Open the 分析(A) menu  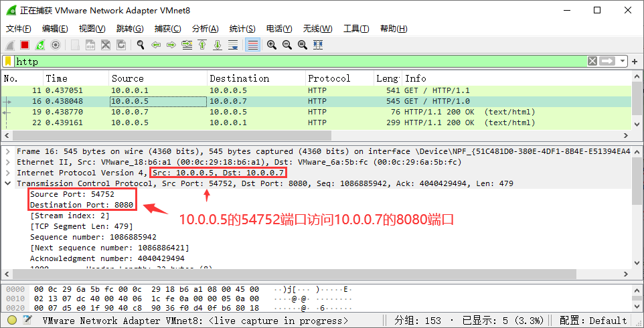coord(205,29)
